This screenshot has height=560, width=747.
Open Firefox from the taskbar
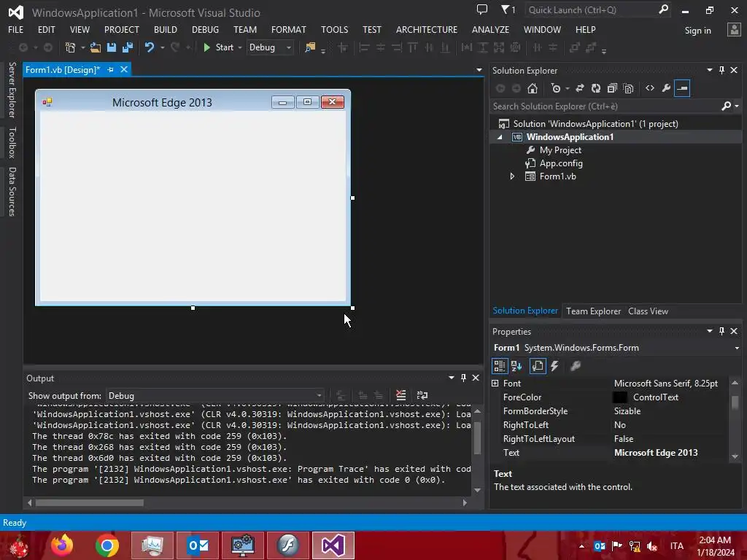tap(62, 545)
